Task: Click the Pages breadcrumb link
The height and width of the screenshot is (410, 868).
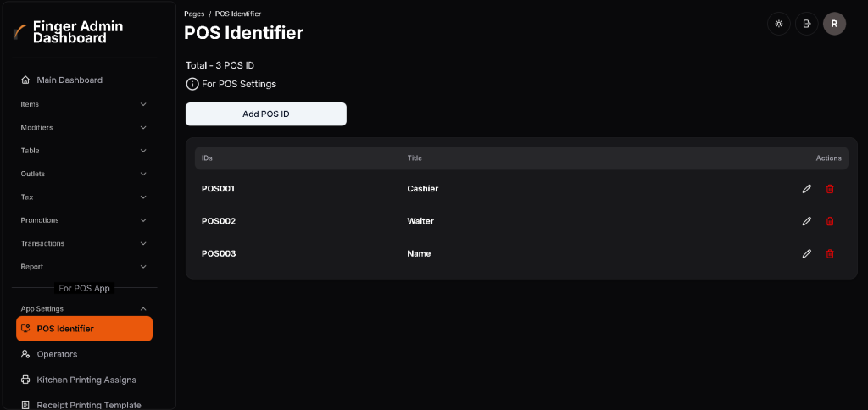Action: (194, 14)
